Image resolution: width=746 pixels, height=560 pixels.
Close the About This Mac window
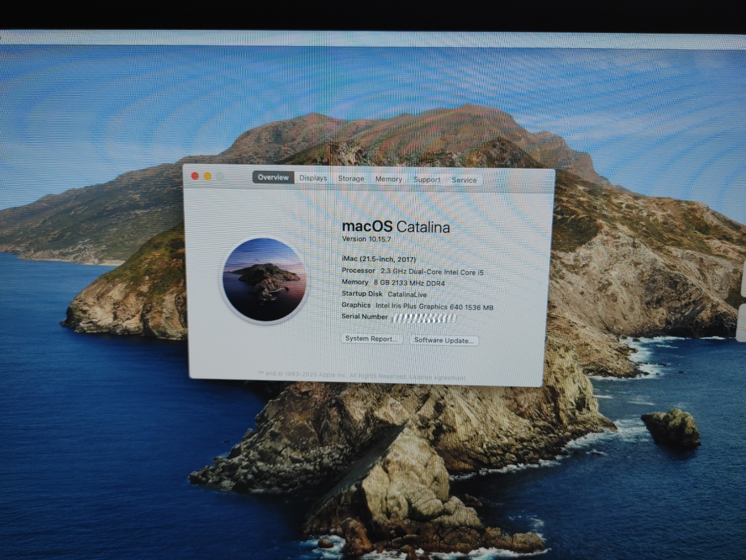tap(195, 176)
